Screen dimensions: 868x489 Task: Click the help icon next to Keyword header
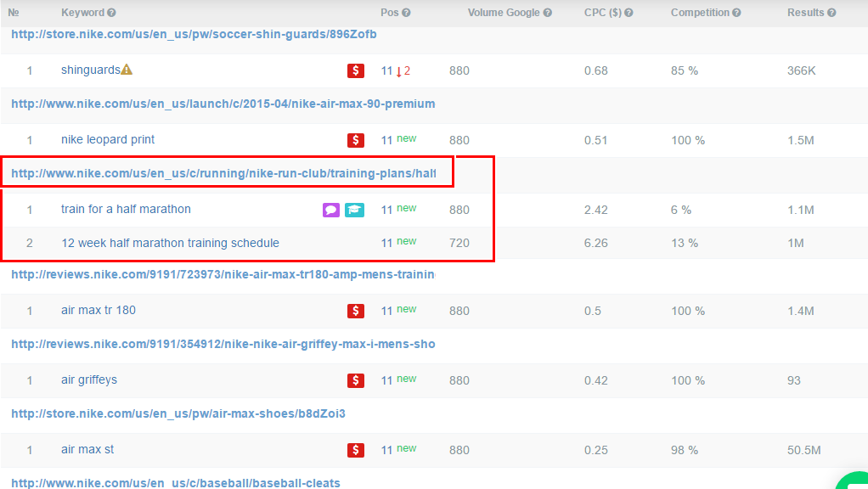(111, 13)
